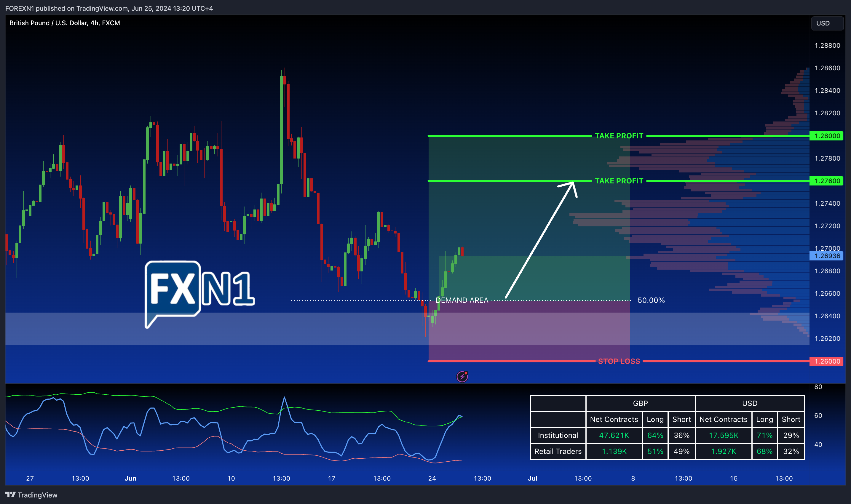Screen dimensions: 851x504
Task: Click the 24 date label on time axis
Action: pyautogui.click(x=432, y=478)
